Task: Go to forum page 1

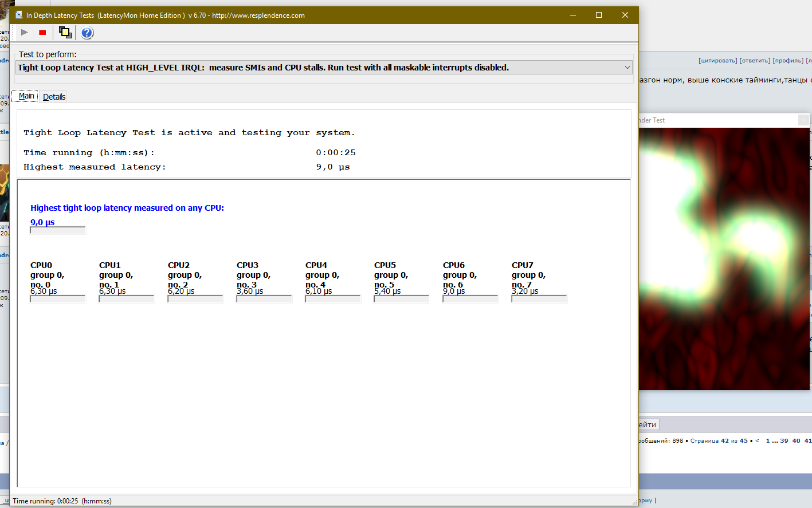Action: pyautogui.click(x=768, y=440)
